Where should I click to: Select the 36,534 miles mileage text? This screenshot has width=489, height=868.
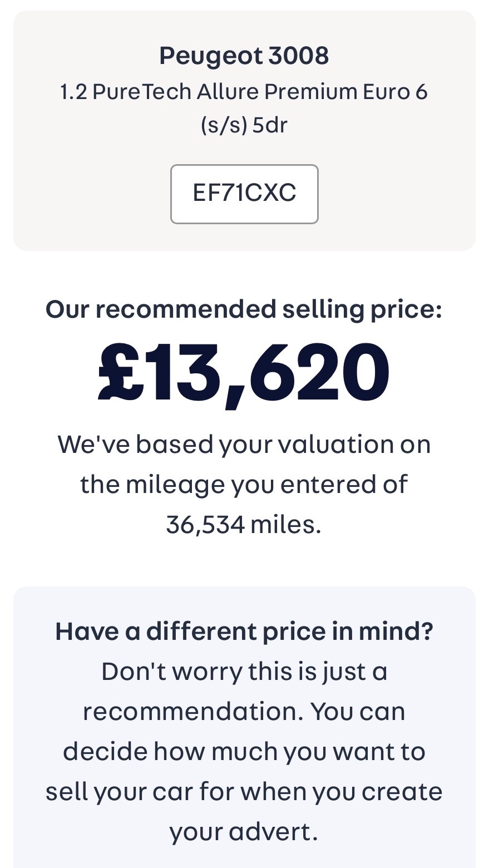244,524
